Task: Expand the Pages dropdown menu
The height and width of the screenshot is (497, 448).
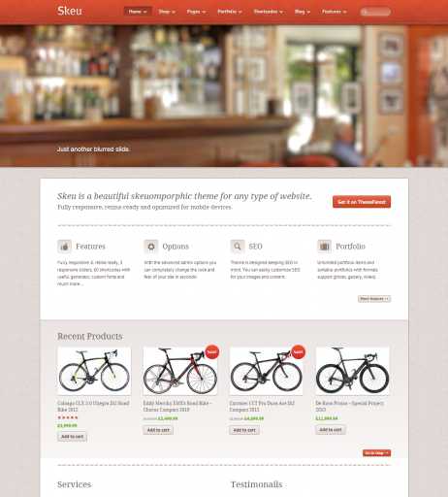Action: click(196, 12)
